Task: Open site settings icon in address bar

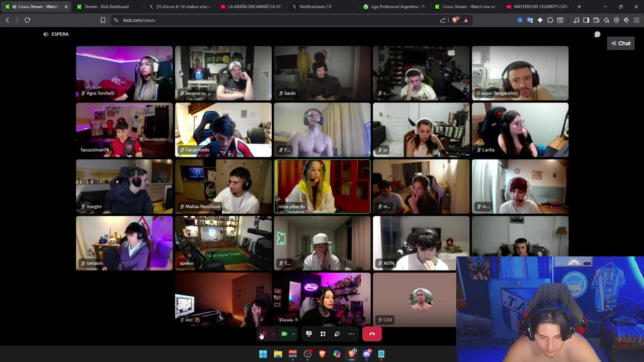Action: tap(116, 20)
